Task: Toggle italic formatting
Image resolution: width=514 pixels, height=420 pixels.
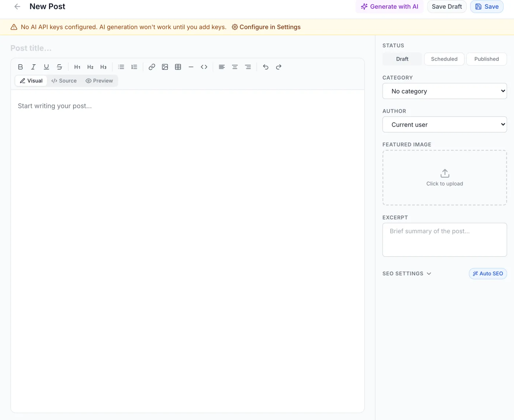Action: [33, 67]
